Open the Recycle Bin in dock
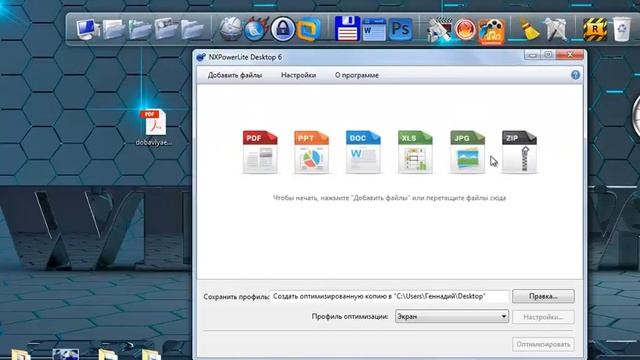 [621, 29]
